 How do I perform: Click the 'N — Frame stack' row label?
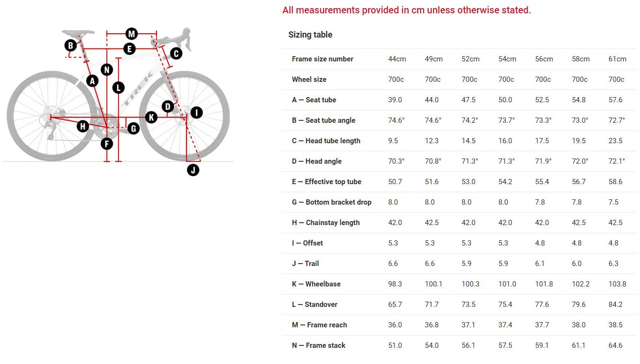(318, 345)
